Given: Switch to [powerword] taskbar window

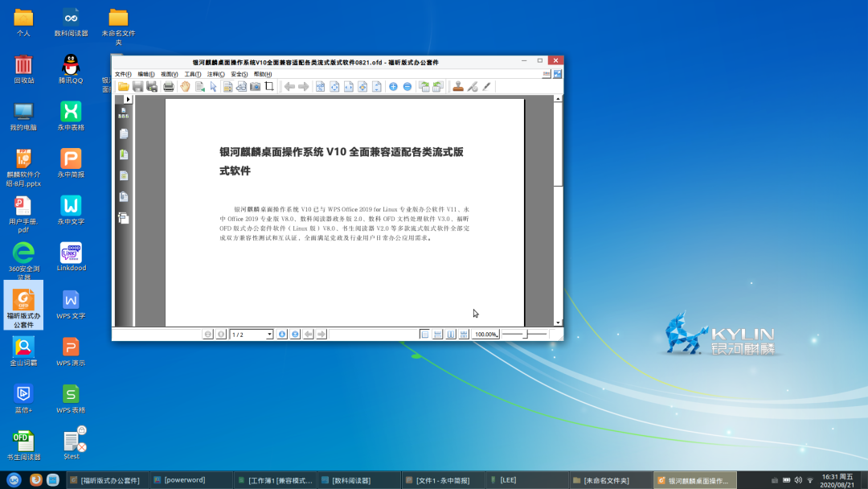Looking at the screenshot, I should point(190,480).
